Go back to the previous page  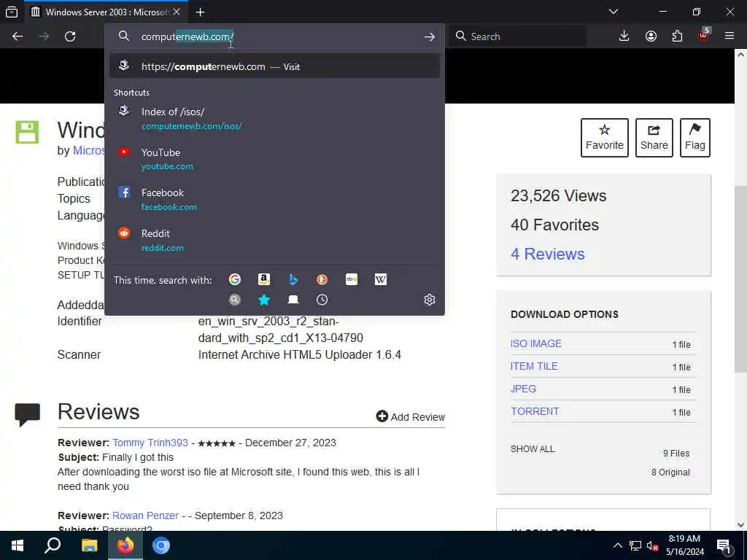(18, 36)
